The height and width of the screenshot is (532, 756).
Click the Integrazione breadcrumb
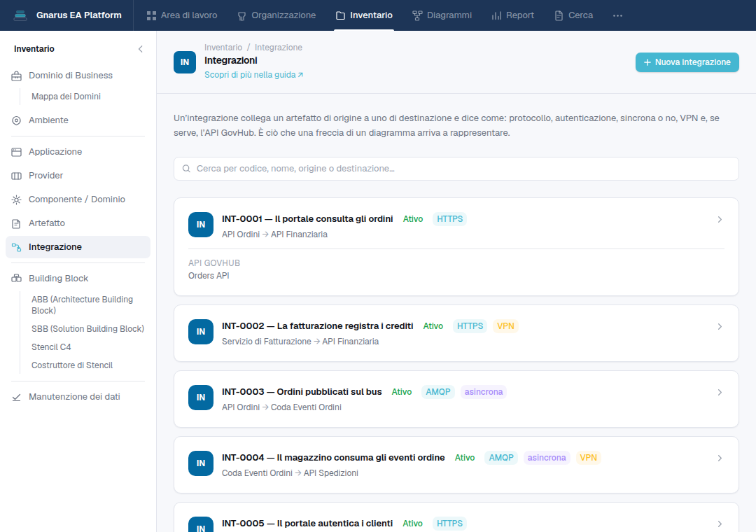click(x=278, y=48)
